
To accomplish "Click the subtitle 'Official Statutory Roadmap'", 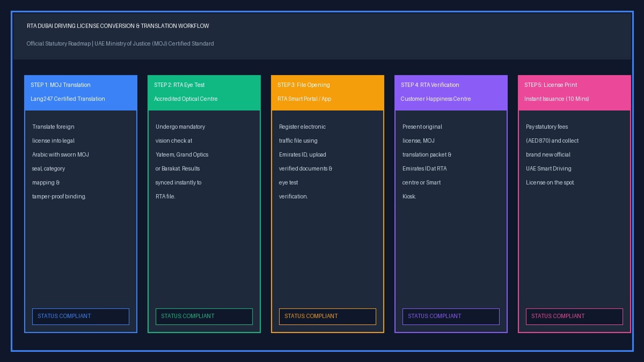I will click(59, 44).
